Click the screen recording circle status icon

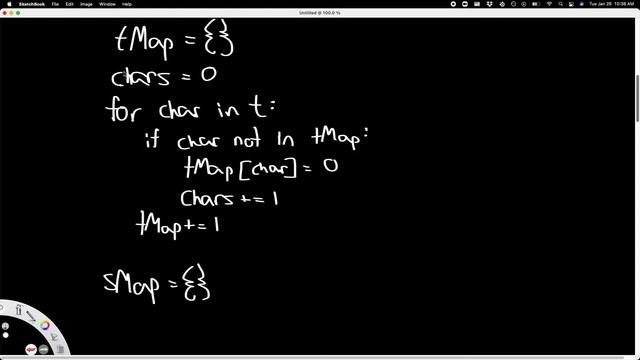pyautogui.click(x=453, y=4)
